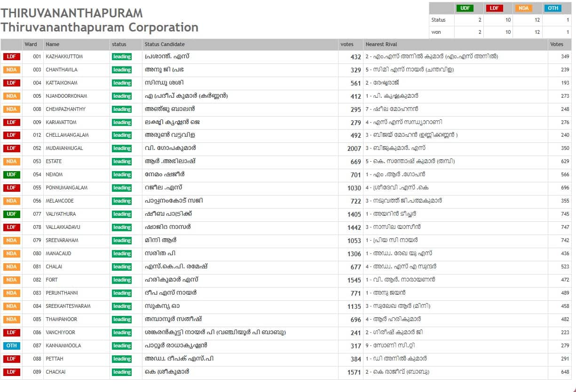Screen dimensions: 576x392
Task: Select the PETTAH ward name
Action: [55, 359]
